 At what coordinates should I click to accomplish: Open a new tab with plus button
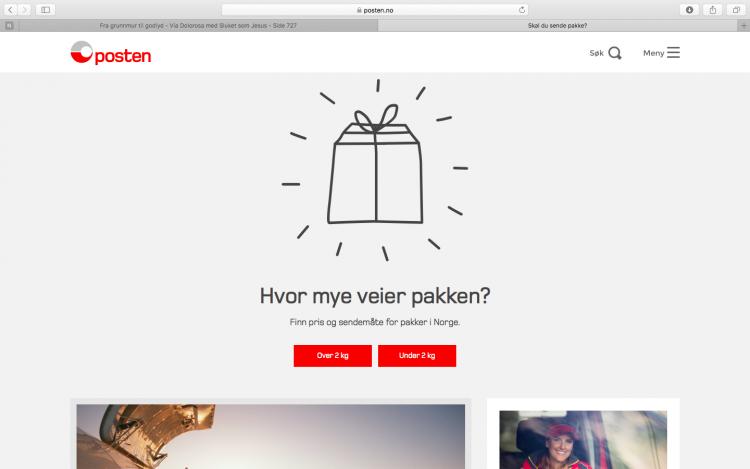pos(744,26)
